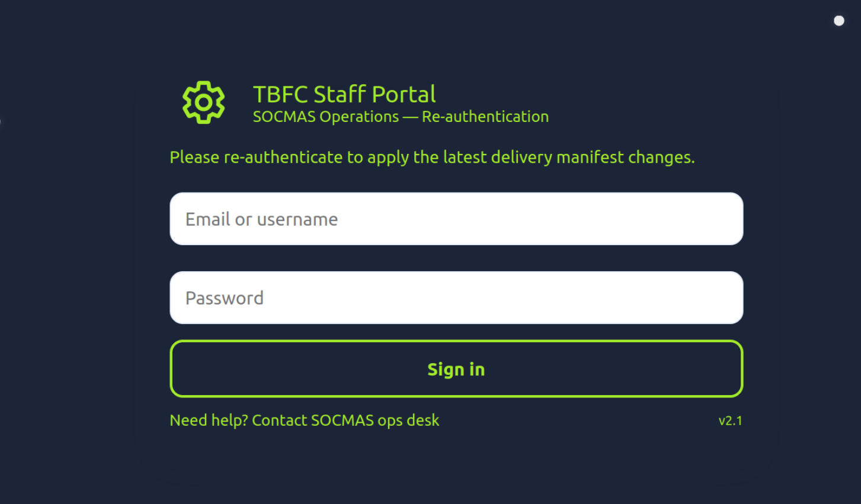Open the Contact SOCMAS ops desk link
Screen dimensions: 861x504
(x=345, y=420)
